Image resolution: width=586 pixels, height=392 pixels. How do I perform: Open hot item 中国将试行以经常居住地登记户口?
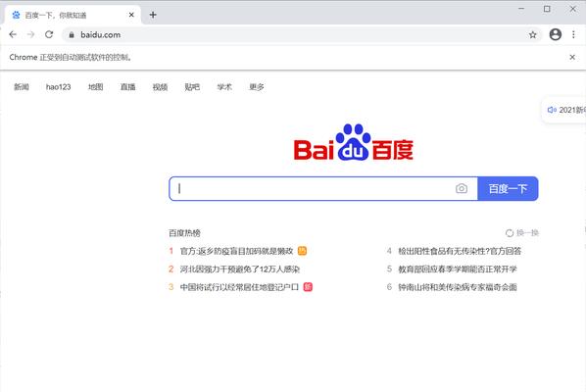(x=239, y=287)
